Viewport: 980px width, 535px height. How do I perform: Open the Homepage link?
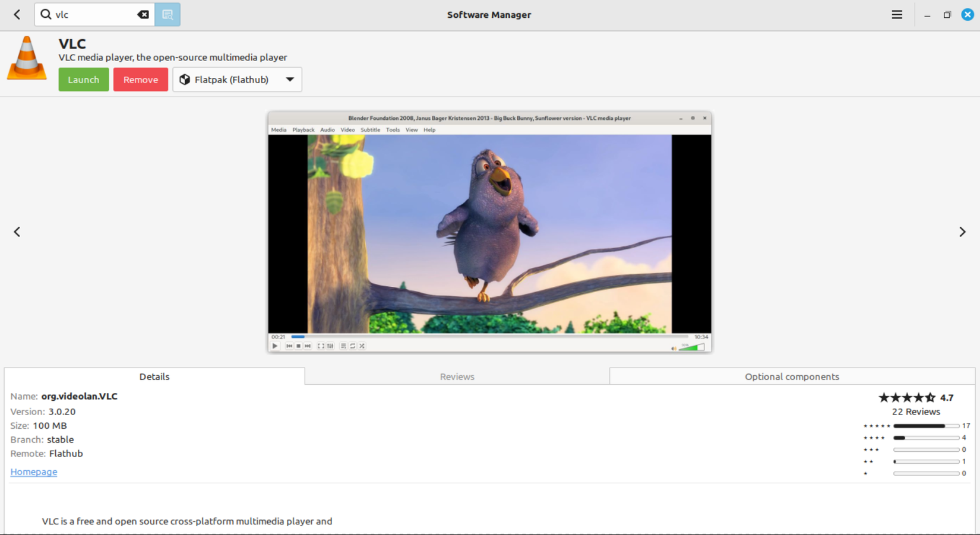(x=34, y=471)
